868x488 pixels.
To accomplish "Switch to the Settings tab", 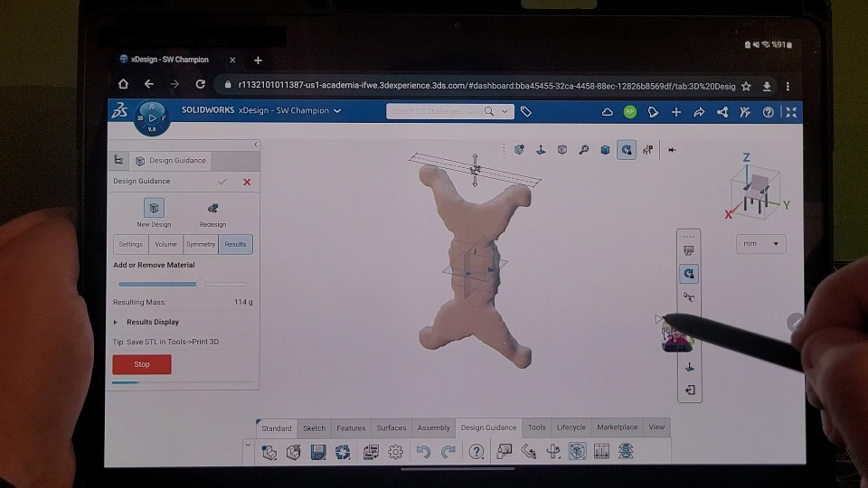I will [x=130, y=244].
